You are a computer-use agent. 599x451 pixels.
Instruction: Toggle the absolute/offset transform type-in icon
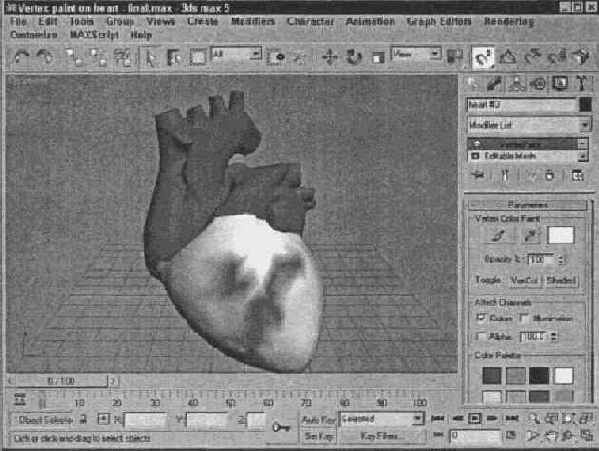pos(104,419)
